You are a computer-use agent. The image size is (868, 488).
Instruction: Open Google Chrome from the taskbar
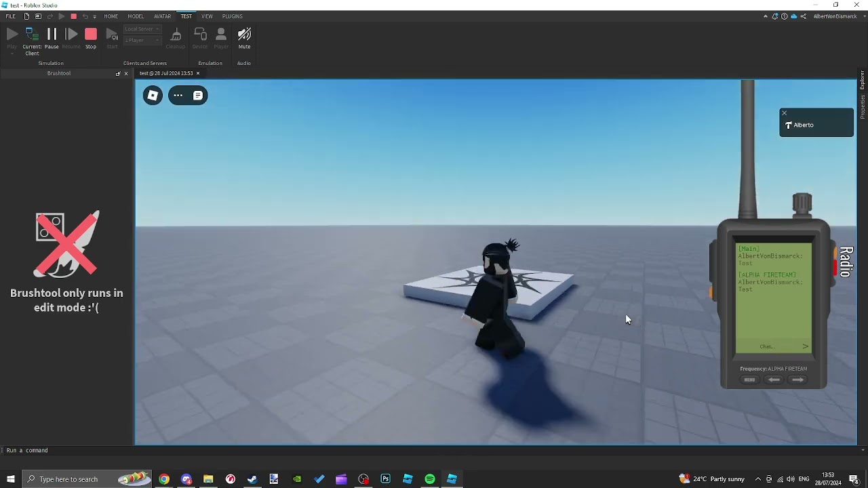point(164,479)
